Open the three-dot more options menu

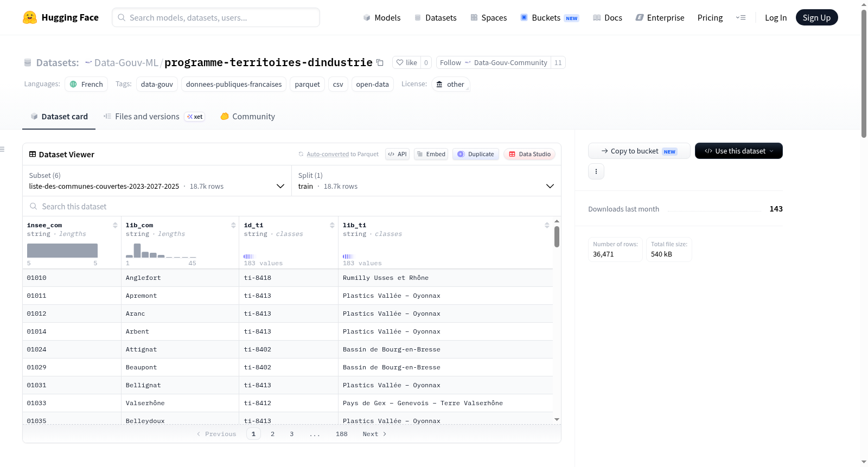point(596,171)
